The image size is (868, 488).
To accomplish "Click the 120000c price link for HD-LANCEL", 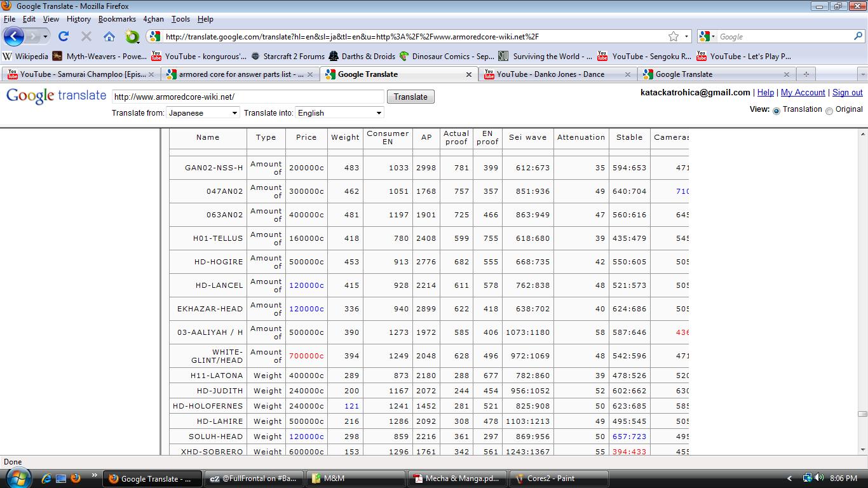I will point(306,285).
